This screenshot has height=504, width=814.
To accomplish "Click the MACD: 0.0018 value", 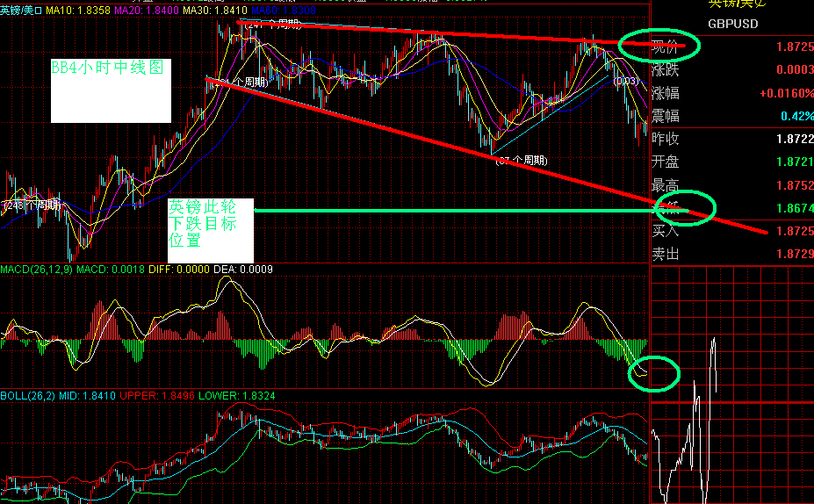I will 111,270.
